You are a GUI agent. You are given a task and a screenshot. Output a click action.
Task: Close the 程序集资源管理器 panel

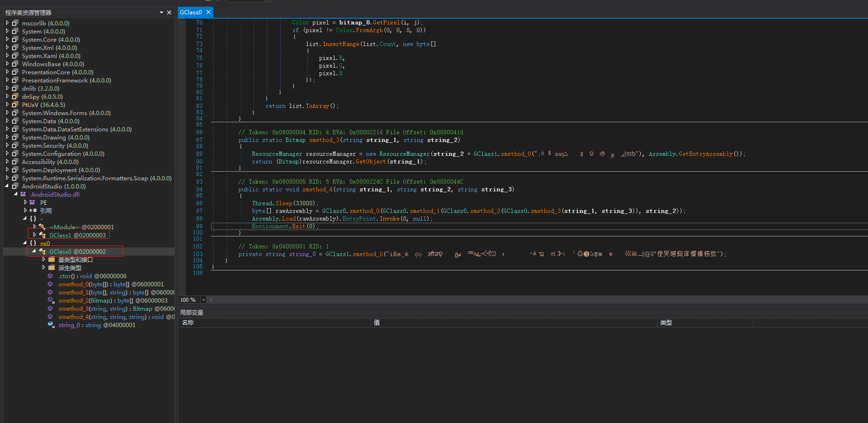coord(169,12)
